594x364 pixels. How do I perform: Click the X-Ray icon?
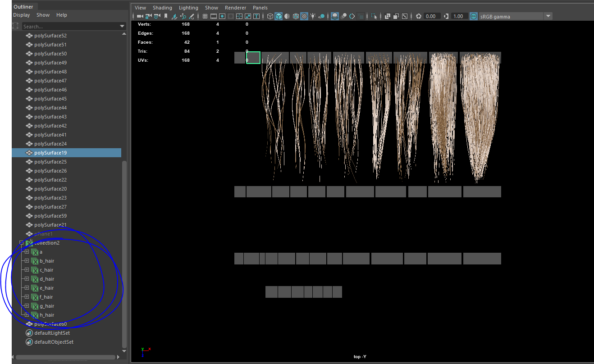(x=387, y=16)
